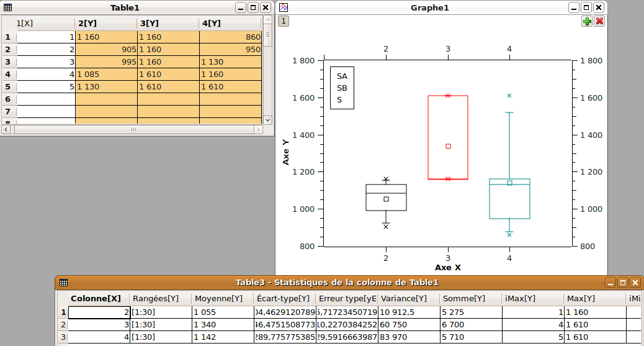
Task: Click the Table3 window menu icon
Action: point(63,283)
